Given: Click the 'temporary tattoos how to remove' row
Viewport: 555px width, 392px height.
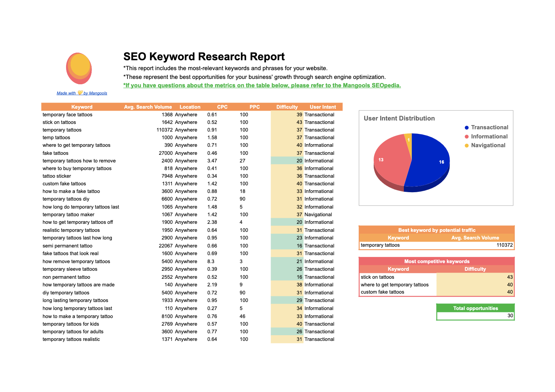Looking at the screenshot, I should click(192, 161).
